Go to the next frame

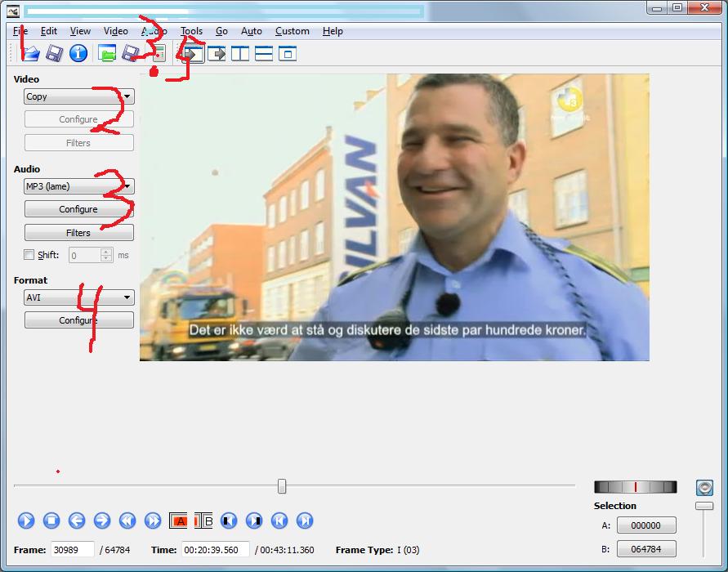click(102, 521)
